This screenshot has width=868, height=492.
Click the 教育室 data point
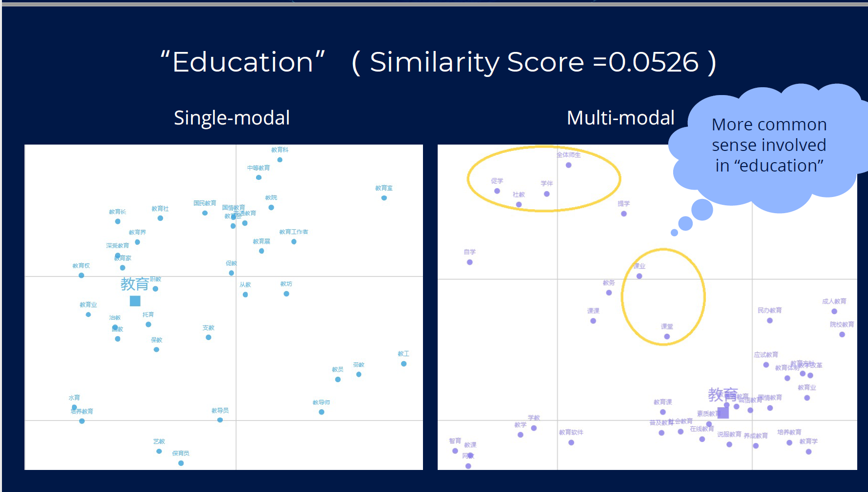[x=384, y=198]
